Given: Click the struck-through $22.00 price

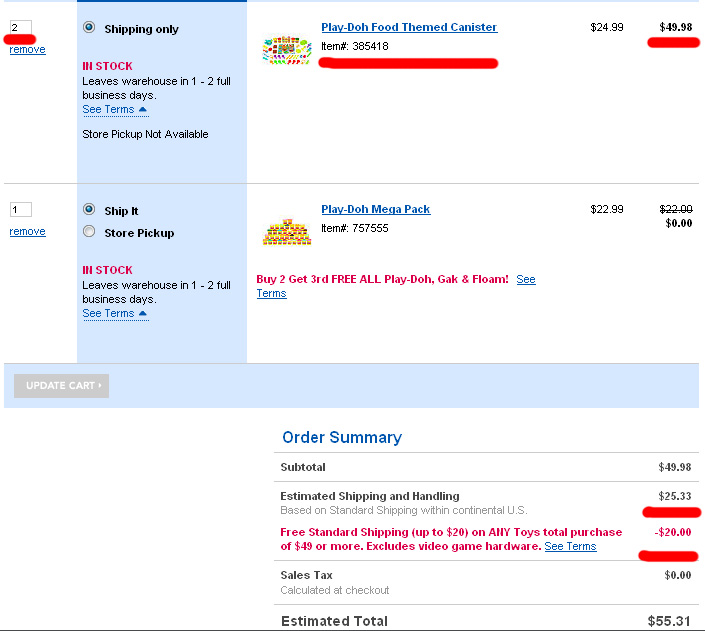Looking at the screenshot, I should 676,209.
